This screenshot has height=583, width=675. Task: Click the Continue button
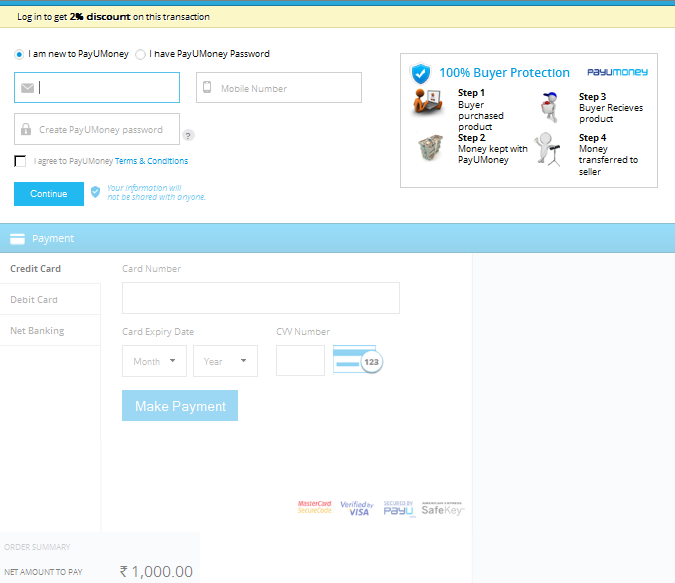point(49,194)
